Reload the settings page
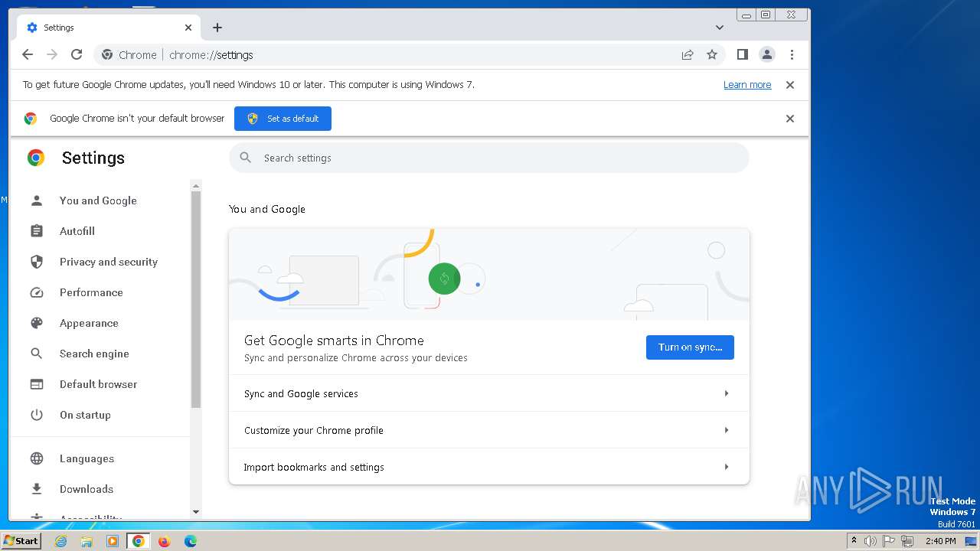The image size is (980, 551). tap(77, 54)
